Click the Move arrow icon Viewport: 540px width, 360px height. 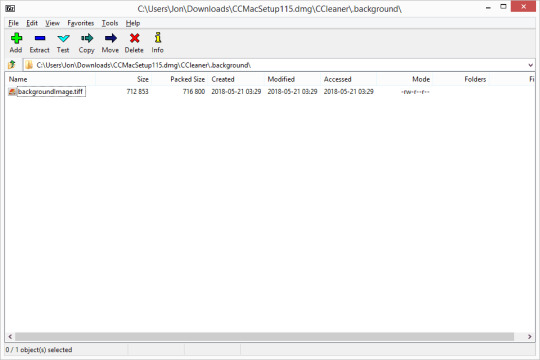coord(111,38)
